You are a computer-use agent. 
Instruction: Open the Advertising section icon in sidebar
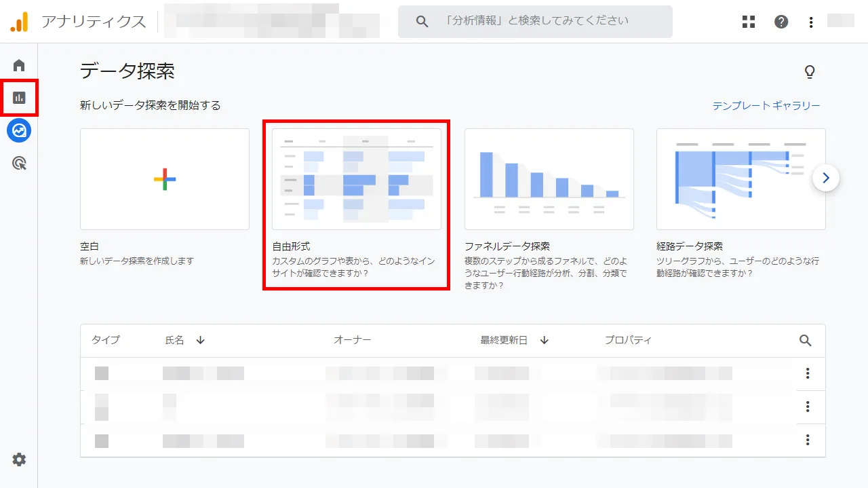point(18,164)
